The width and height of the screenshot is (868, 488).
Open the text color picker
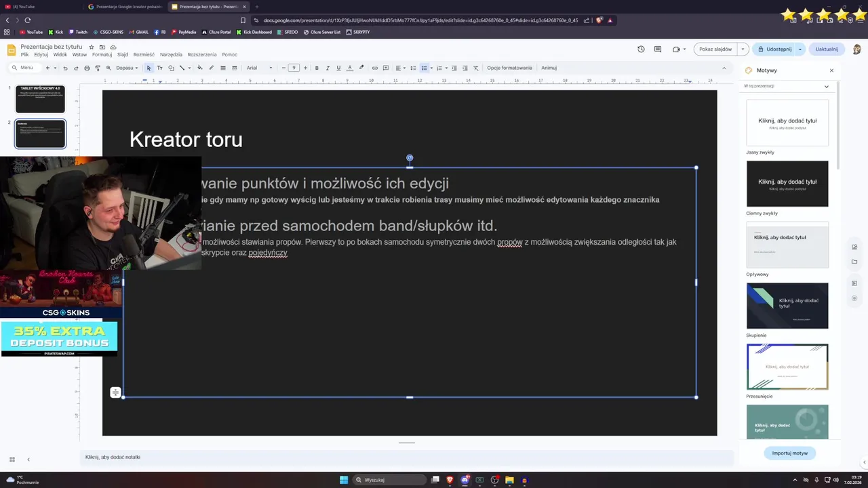(350, 68)
